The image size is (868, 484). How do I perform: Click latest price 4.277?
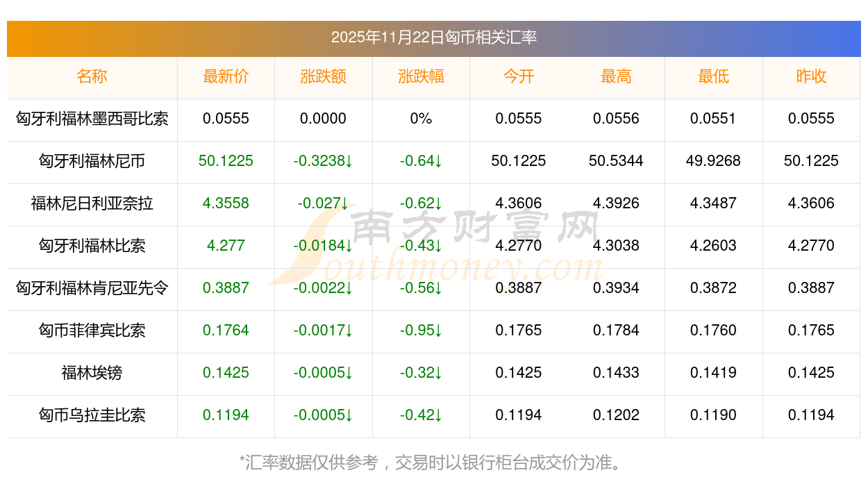[x=226, y=246]
